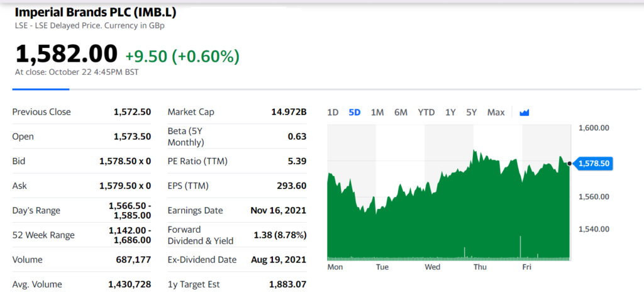644x302 pixels.
Task: Select the 6M chart range
Action: pyautogui.click(x=401, y=112)
